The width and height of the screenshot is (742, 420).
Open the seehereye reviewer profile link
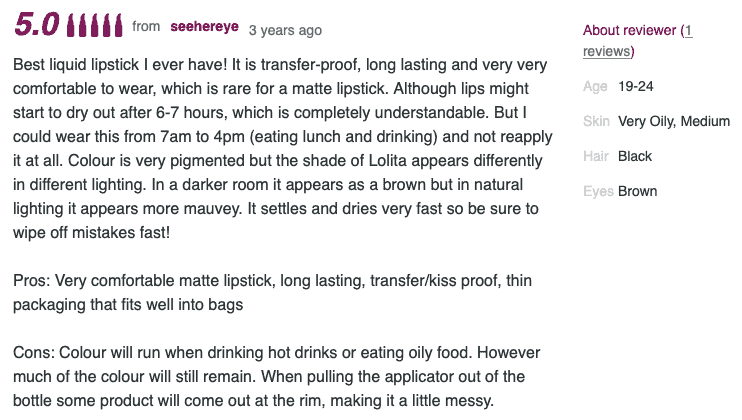[x=205, y=28]
